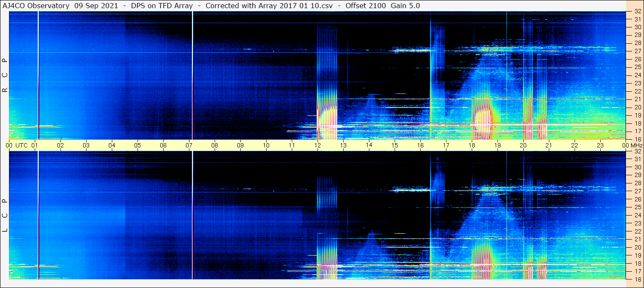This screenshot has width=644, height=288.
Task: Click the 14 hour time axis label
Action: pyautogui.click(x=369, y=145)
